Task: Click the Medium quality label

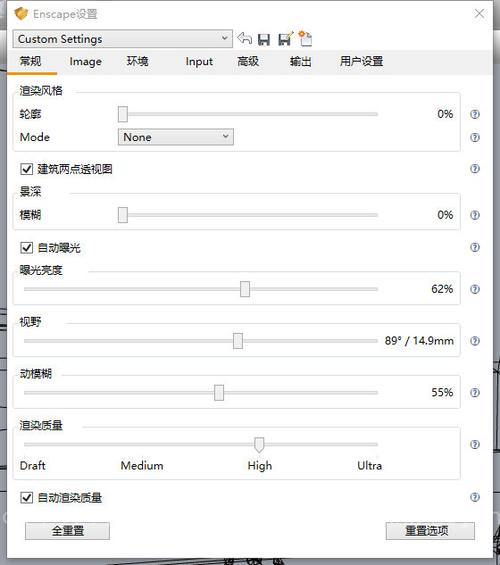Action: click(x=142, y=466)
